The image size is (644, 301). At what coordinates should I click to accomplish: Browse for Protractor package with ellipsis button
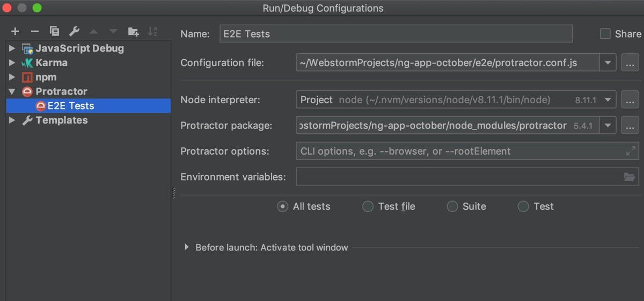pos(630,126)
